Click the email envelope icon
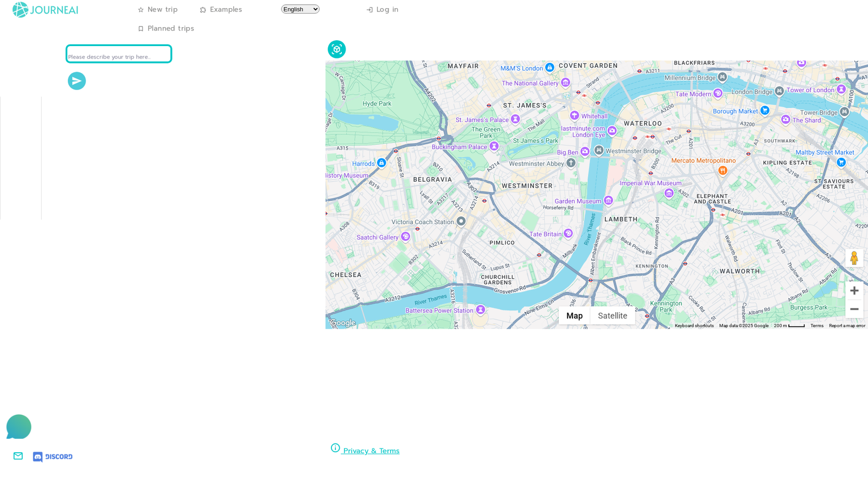This screenshot has height=488, width=868. 18,456
